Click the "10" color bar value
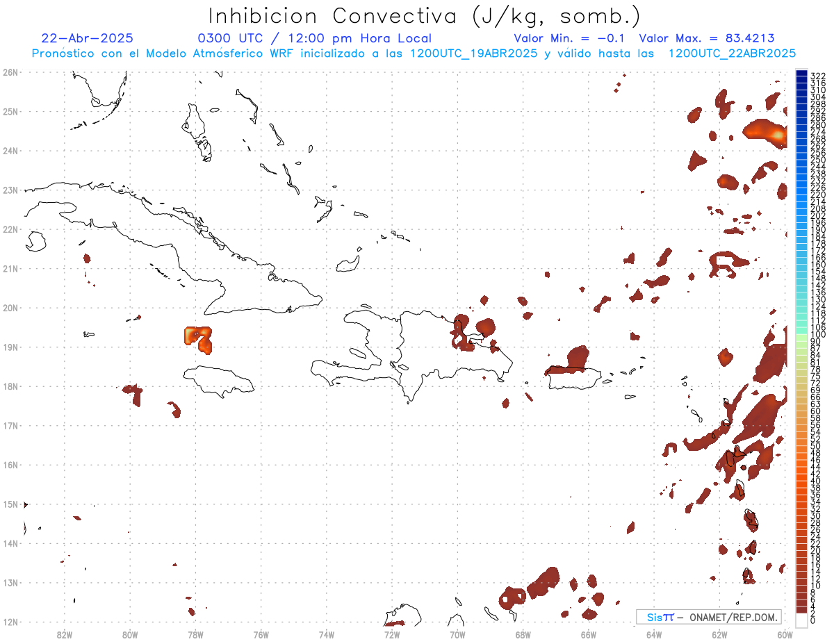The image size is (834, 644). (815, 586)
